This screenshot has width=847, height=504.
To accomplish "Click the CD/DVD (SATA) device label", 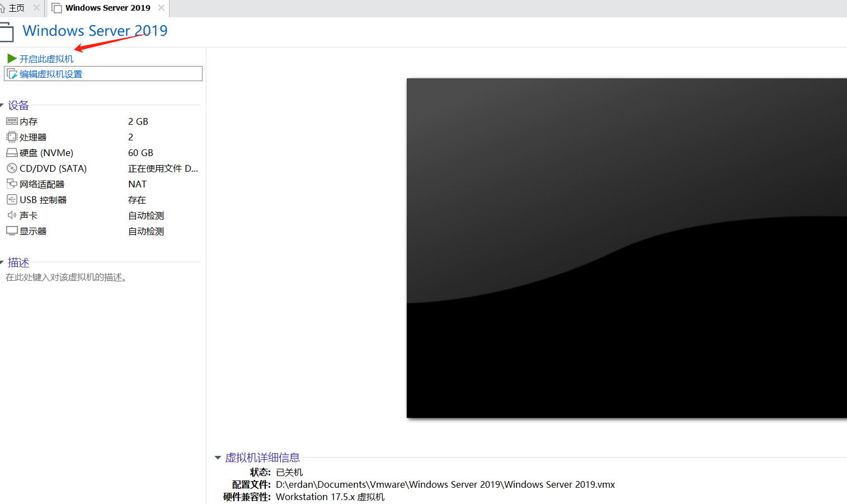I will [x=53, y=168].
